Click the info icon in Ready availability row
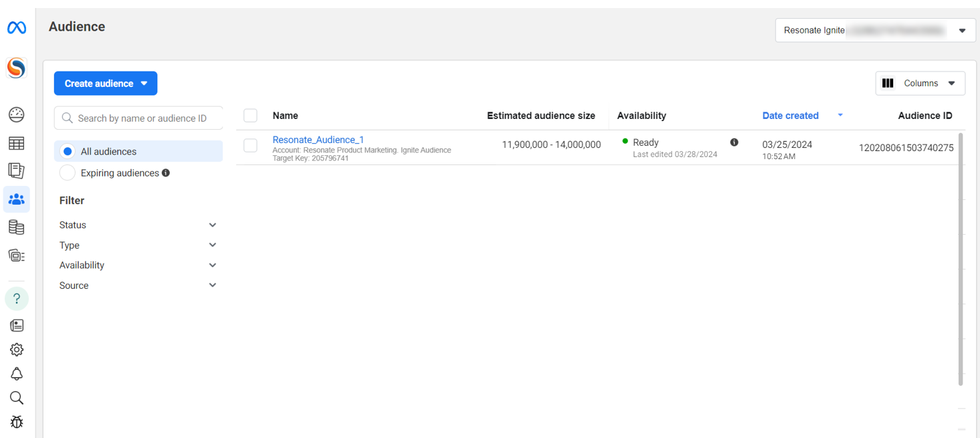 pos(734,142)
